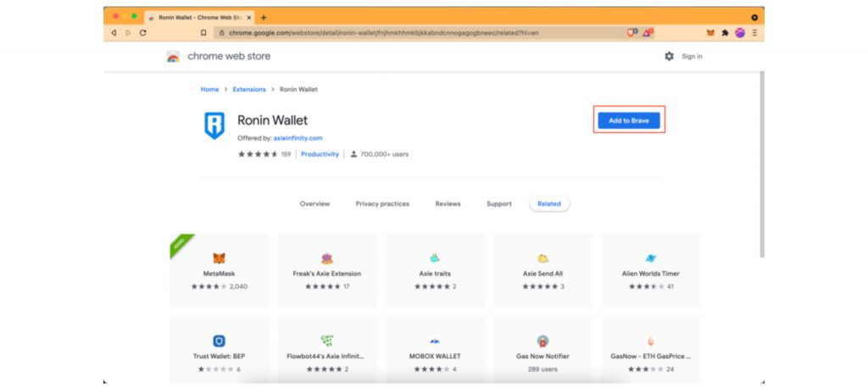The height and width of the screenshot is (388, 868).
Task: Open the Extensions puzzle piece menu
Action: [x=726, y=33]
